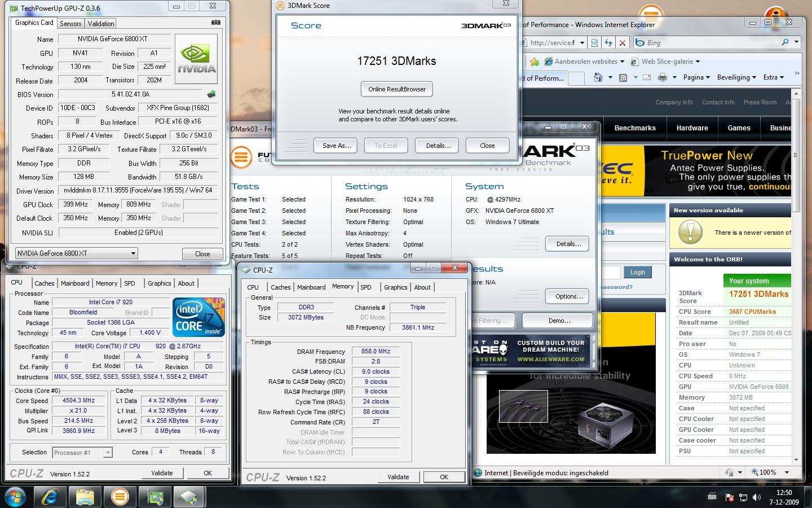
Task: Click the network tray icon
Action: [x=743, y=498]
